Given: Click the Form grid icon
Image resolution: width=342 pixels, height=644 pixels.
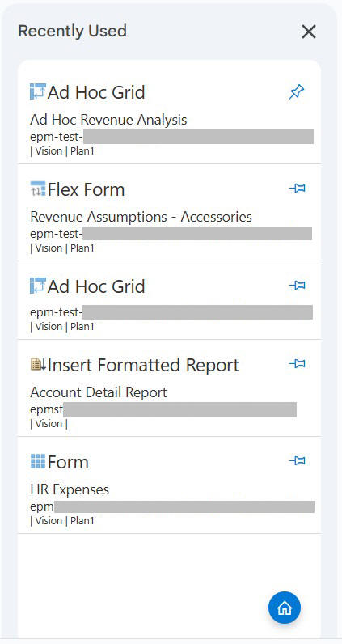Looking at the screenshot, I should tap(38, 461).
